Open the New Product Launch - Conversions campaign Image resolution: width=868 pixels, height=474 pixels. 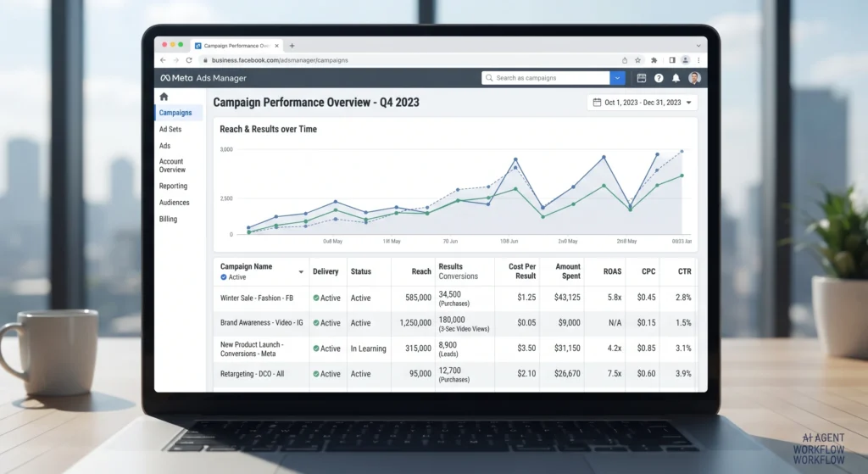point(252,349)
